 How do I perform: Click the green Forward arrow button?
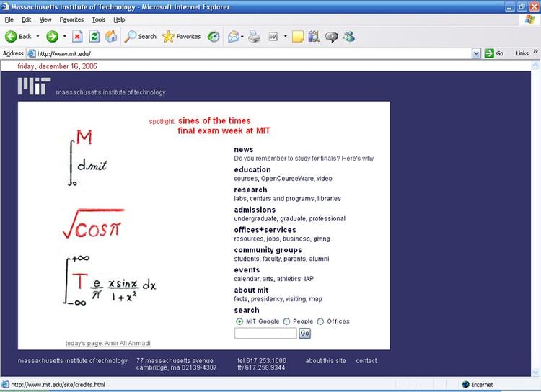point(53,37)
